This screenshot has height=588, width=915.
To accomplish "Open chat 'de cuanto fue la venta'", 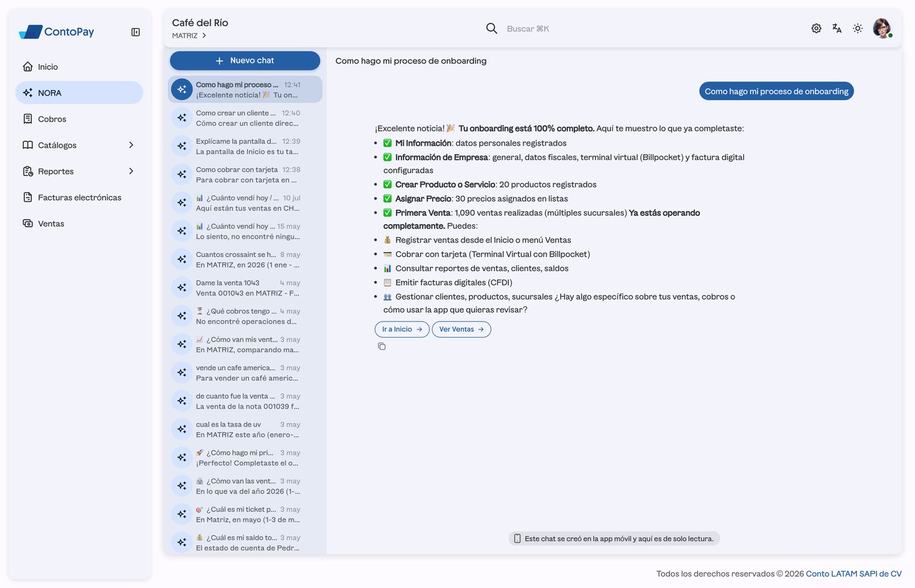I will click(245, 401).
